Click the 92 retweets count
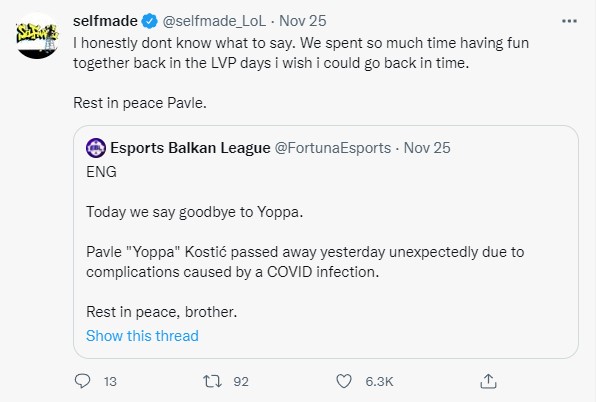 [x=240, y=381]
